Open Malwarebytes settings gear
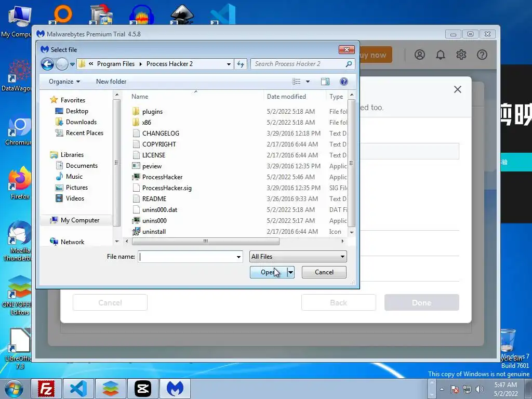Viewport: 532px width, 399px height. pos(461,55)
